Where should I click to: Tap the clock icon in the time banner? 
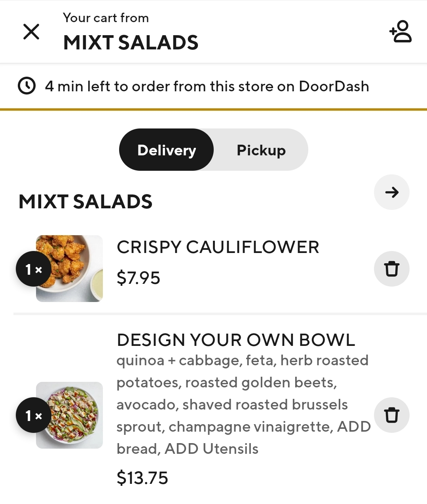tap(27, 86)
